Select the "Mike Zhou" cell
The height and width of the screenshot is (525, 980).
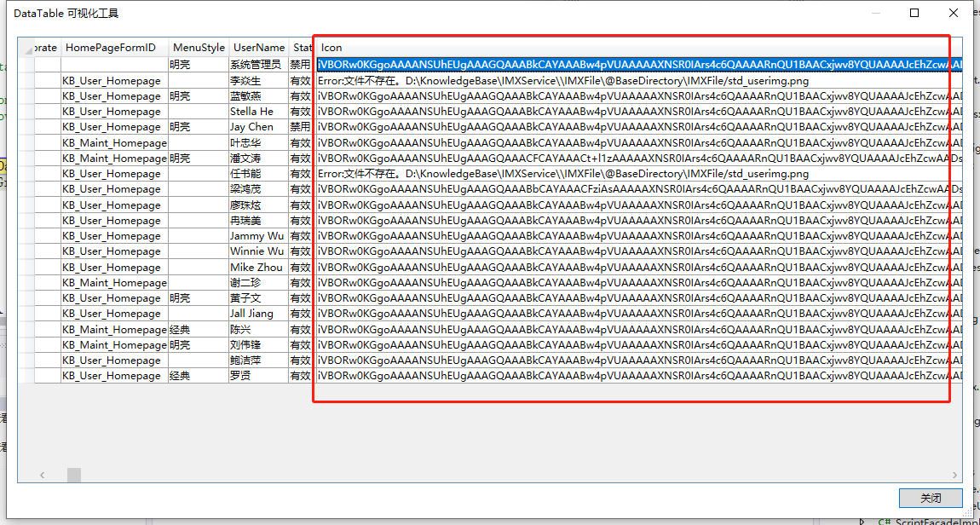[x=257, y=267]
